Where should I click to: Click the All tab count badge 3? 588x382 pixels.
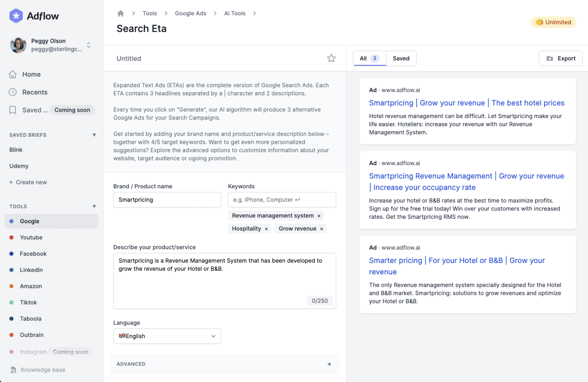(x=374, y=58)
